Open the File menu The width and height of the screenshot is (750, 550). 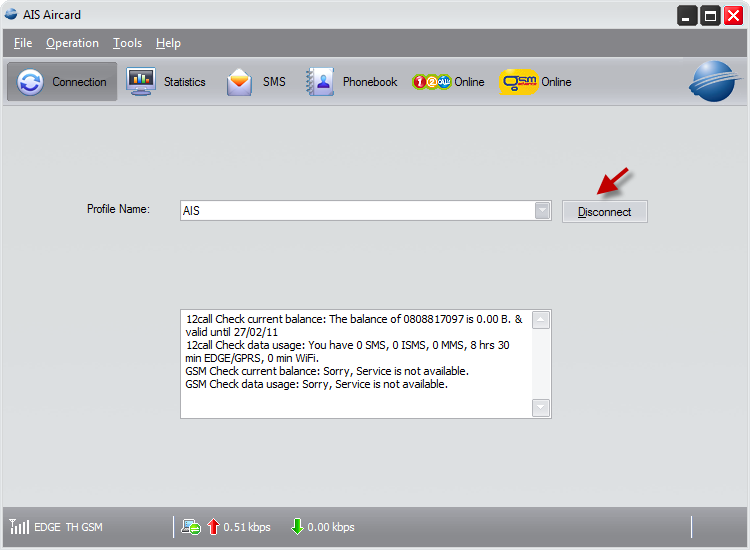click(23, 43)
